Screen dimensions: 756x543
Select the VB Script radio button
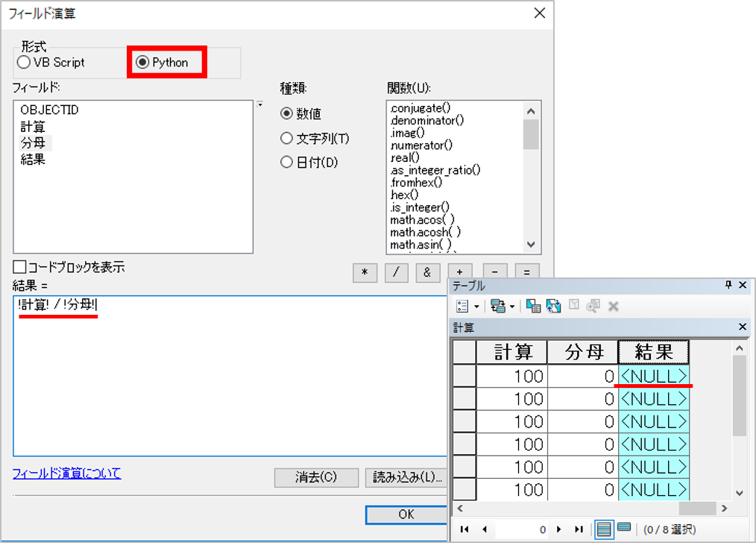[x=24, y=62]
